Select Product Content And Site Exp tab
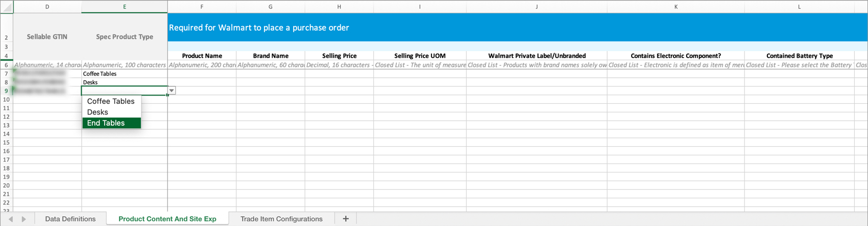Screen dimensions: 868x226 pos(167,219)
